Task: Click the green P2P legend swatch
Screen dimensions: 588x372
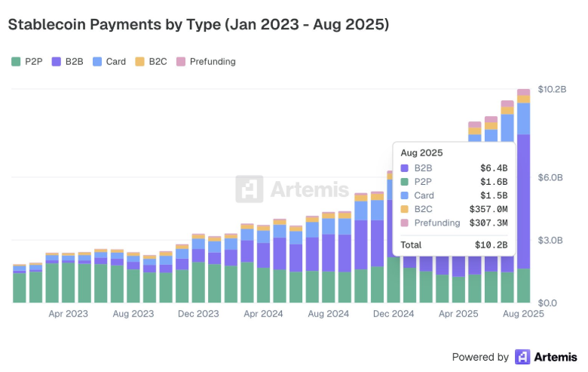Action: point(16,62)
